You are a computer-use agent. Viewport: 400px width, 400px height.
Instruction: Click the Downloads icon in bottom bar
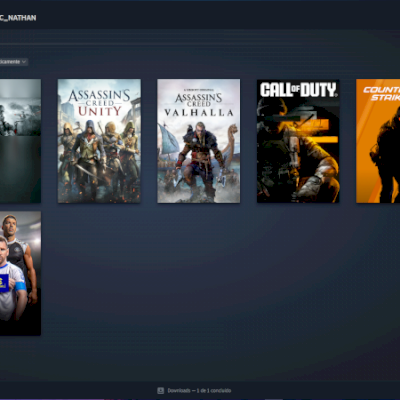point(161,390)
